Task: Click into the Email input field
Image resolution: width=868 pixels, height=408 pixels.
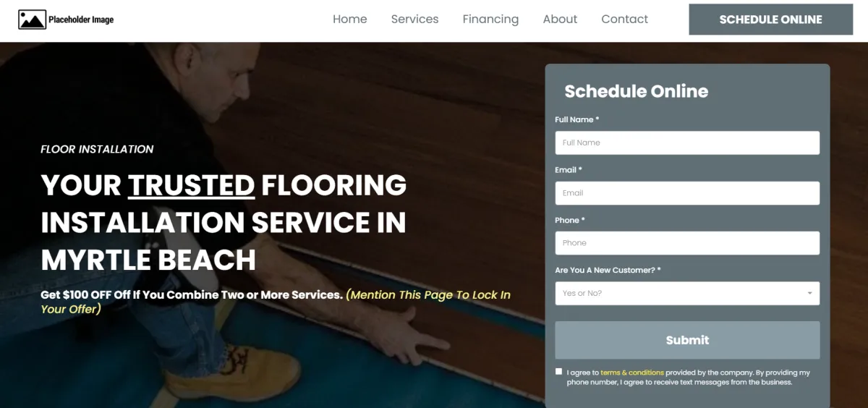Action: click(687, 193)
